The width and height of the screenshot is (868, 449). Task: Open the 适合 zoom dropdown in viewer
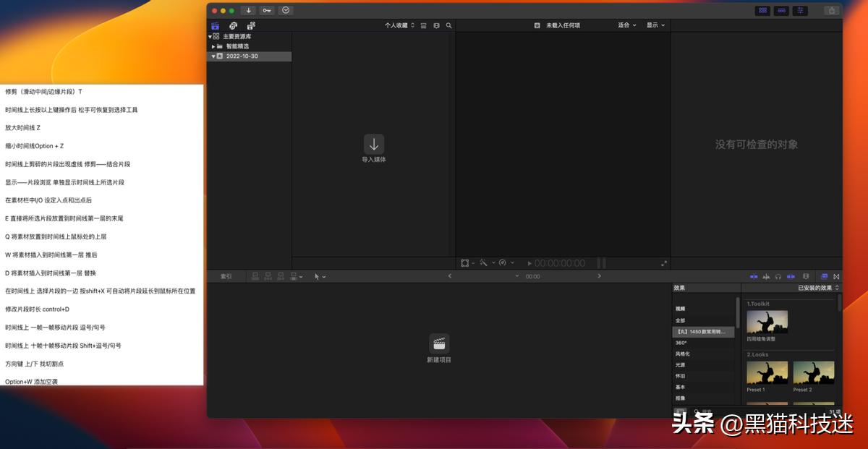coord(626,25)
